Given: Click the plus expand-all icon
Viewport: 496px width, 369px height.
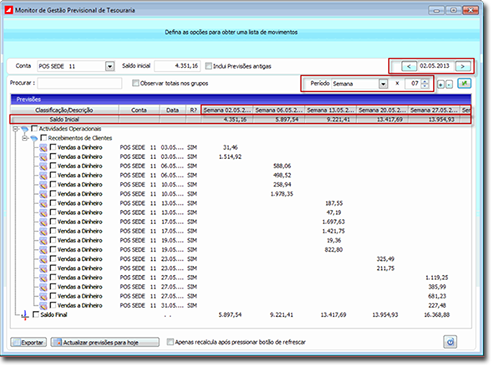Looking at the screenshot, I should (x=441, y=85).
